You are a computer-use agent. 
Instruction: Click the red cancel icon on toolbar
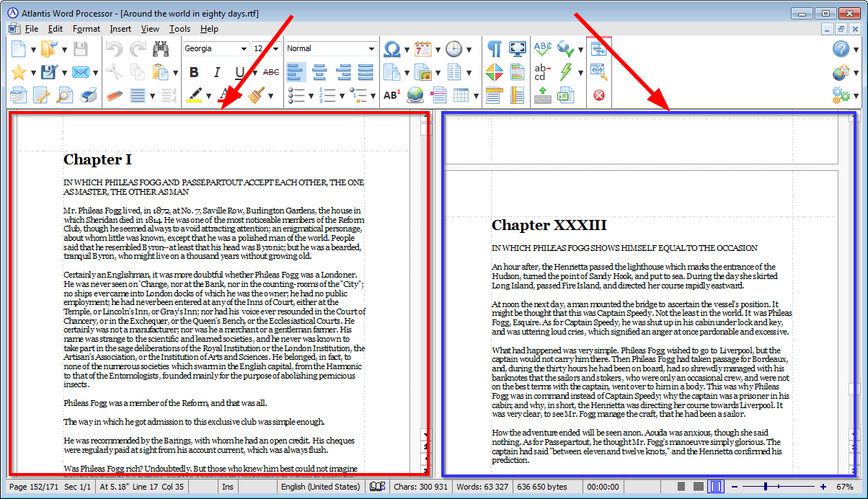tap(598, 94)
